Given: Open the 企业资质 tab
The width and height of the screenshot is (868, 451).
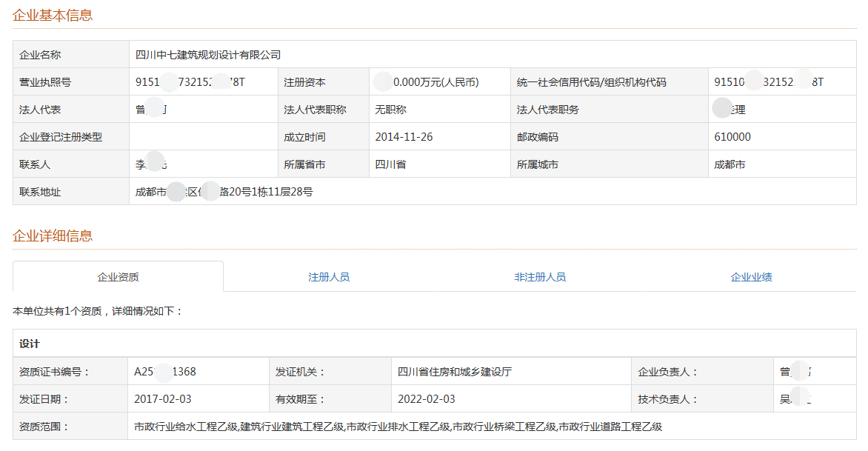Looking at the screenshot, I should [118, 277].
